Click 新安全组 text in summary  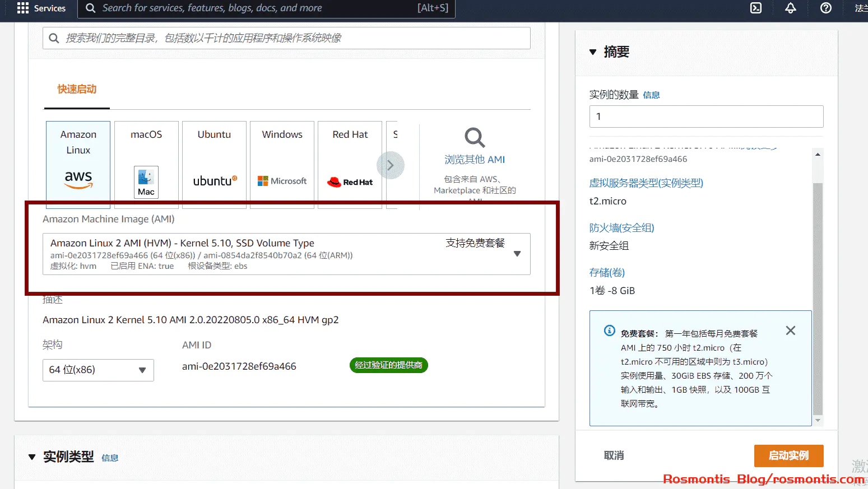point(609,245)
